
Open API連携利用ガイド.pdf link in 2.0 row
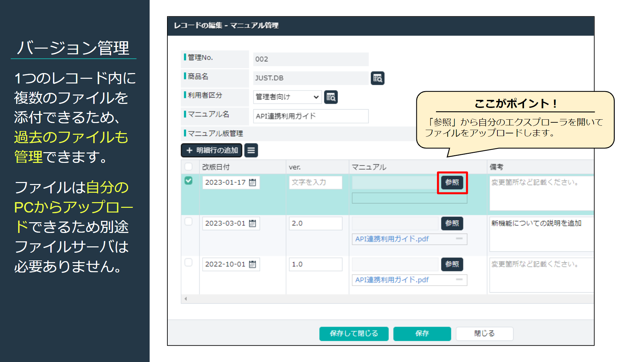click(392, 239)
